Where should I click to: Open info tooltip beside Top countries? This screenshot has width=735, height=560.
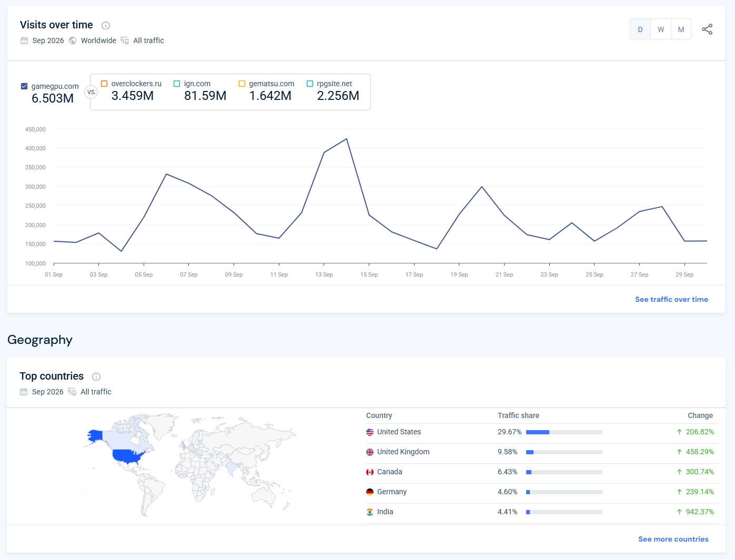point(96,376)
